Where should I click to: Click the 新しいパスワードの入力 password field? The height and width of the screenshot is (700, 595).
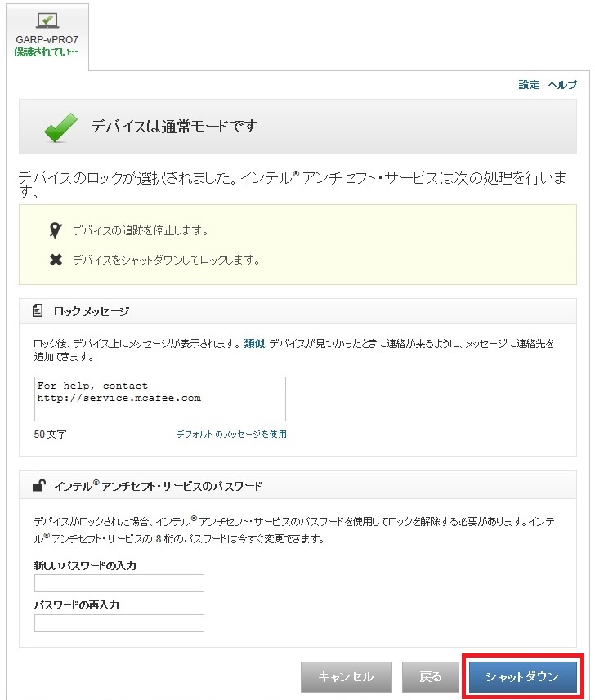pyautogui.click(x=119, y=583)
